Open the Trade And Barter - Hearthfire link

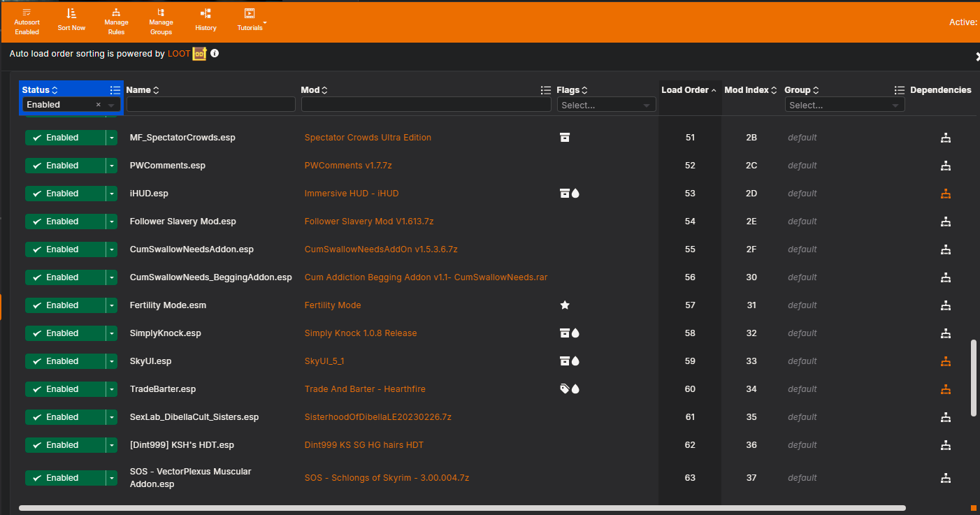(x=365, y=389)
